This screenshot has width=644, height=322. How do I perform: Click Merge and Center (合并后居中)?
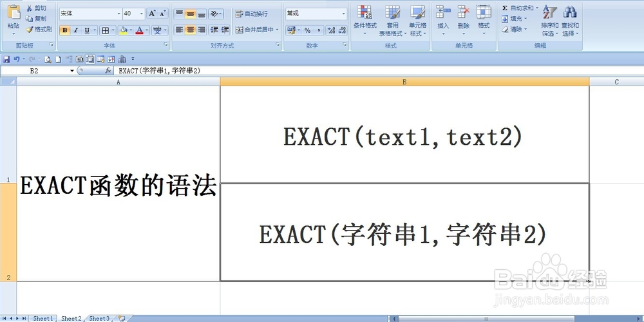coord(254,30)
